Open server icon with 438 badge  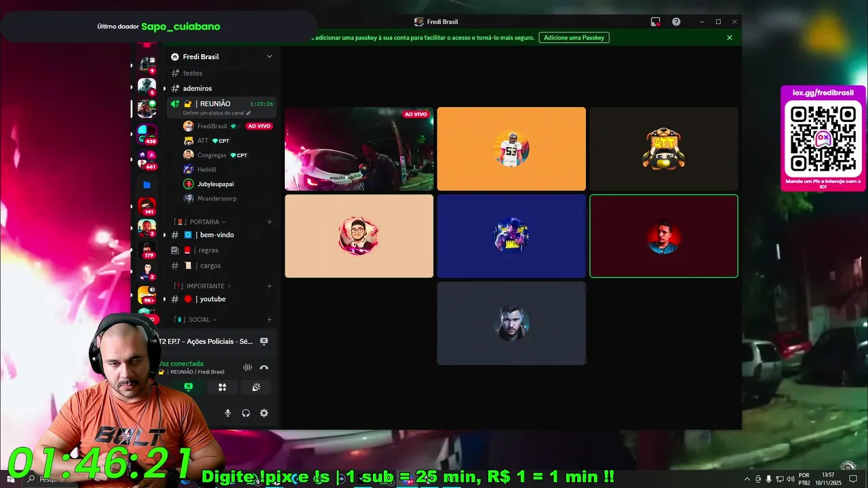[x=146, y=133]
